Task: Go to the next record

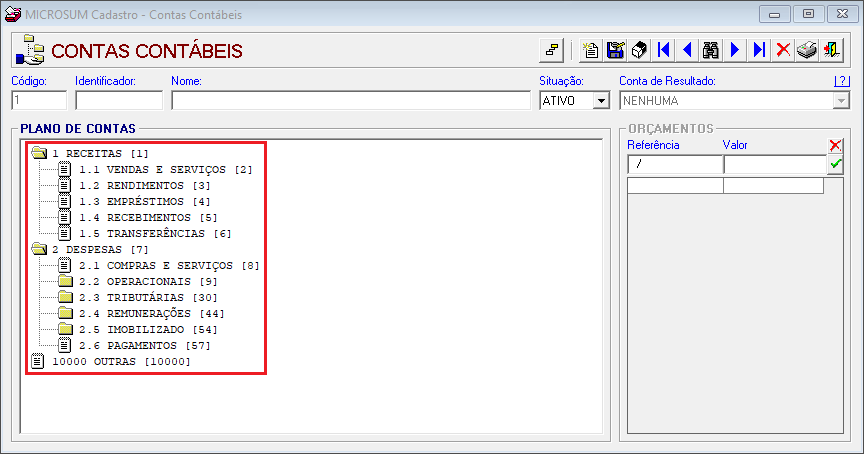Action: (735, 50)
